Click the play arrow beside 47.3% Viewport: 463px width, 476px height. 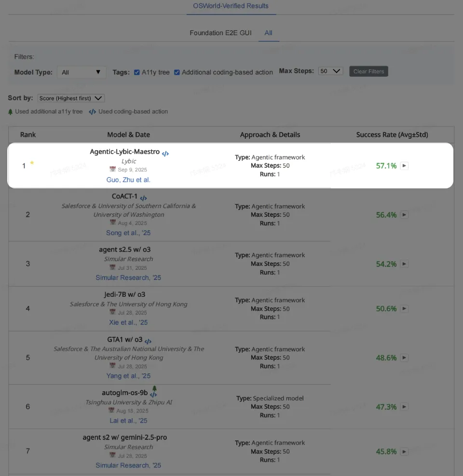pos(405,407)
